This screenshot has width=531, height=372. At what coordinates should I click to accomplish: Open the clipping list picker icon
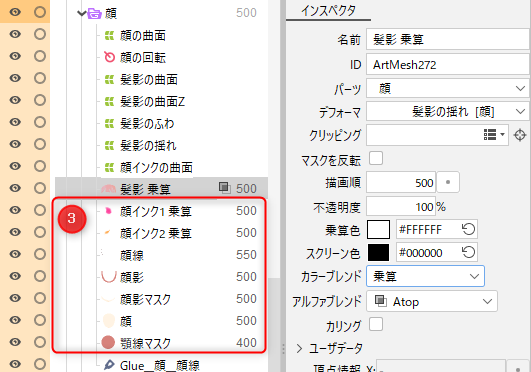pos(494,135)
